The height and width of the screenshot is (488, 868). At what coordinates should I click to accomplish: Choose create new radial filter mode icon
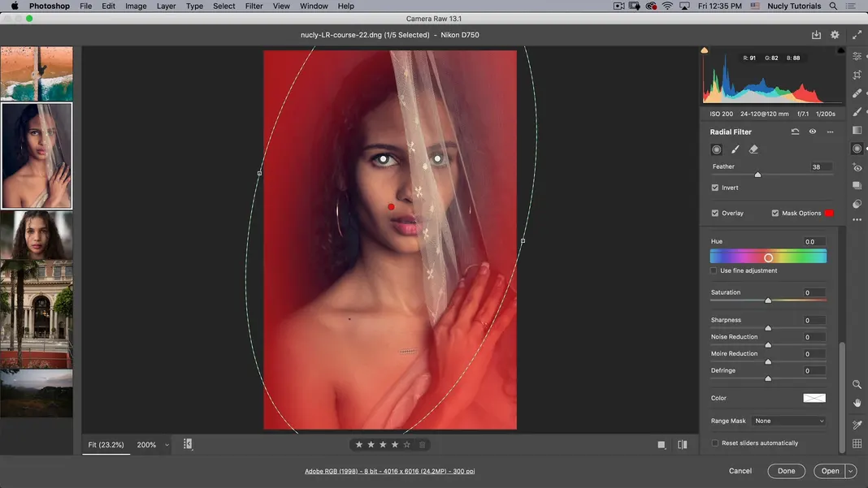716,149
